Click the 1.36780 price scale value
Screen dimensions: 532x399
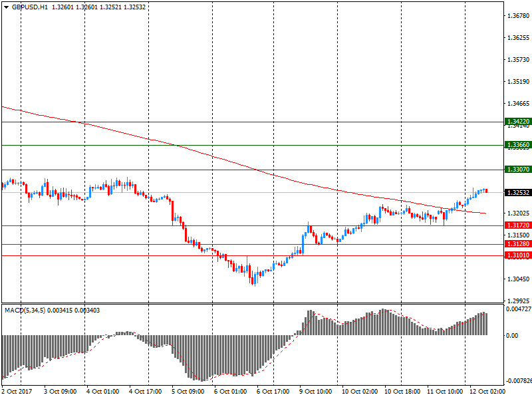point(518,15)
